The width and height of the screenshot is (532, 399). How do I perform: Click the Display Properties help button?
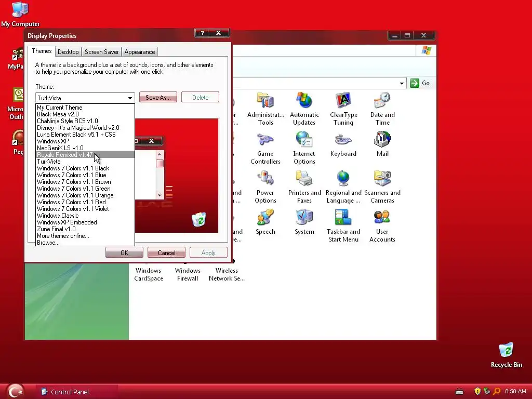pyautogui.click(x=203, y=33)
